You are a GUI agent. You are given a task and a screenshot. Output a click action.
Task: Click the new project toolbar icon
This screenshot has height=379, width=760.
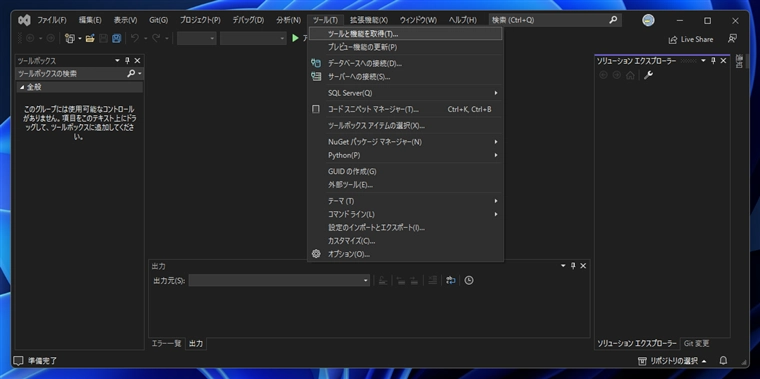pos(70,38)
